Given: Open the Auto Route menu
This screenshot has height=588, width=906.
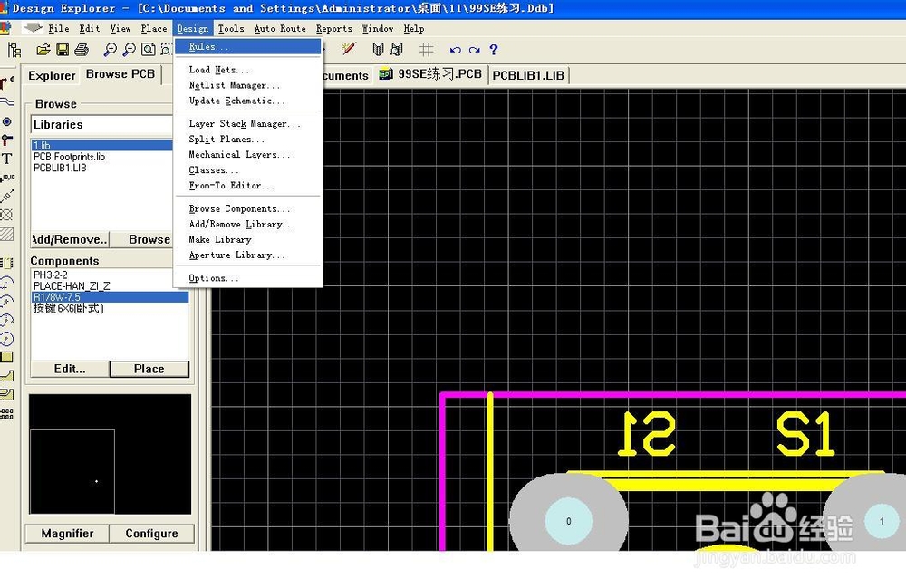Looking at the screenshot, I should [280, 28].
